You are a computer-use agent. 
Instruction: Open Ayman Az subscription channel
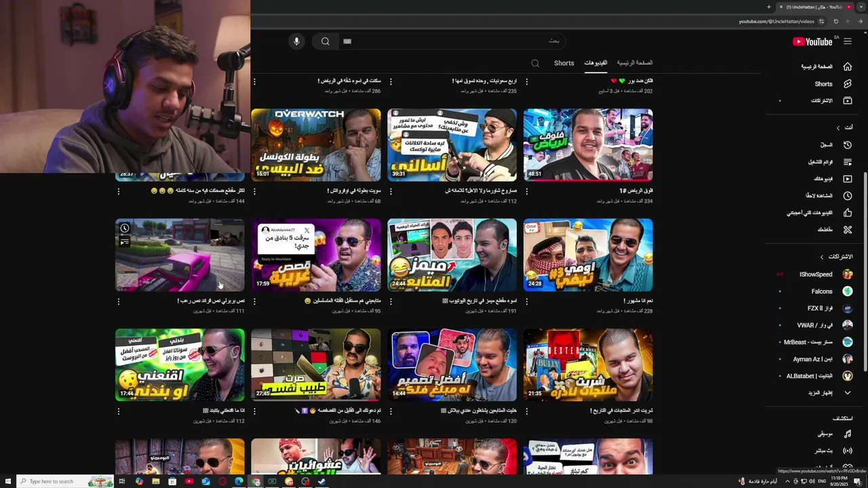pos(823,359)
